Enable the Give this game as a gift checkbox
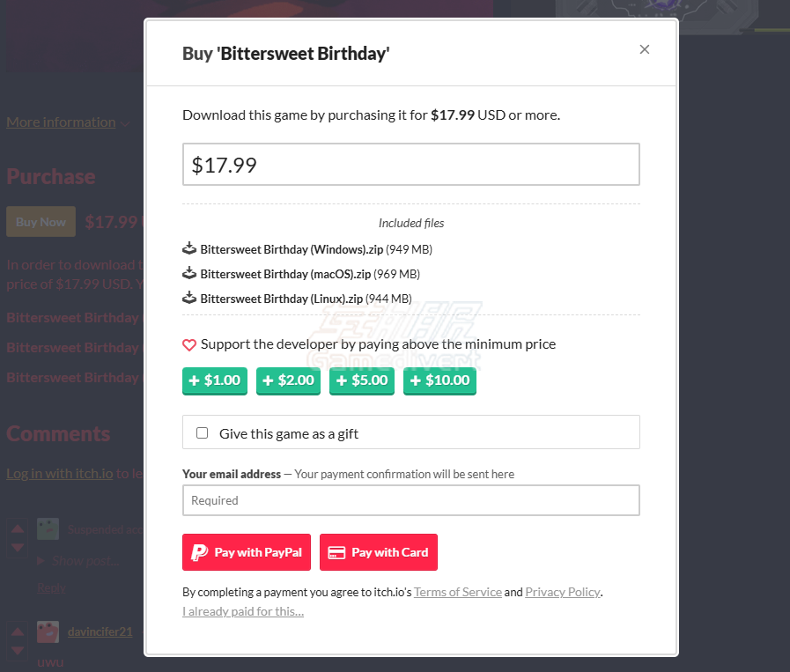The width and height of the screenshot is (790, 672). pos(202,432)
